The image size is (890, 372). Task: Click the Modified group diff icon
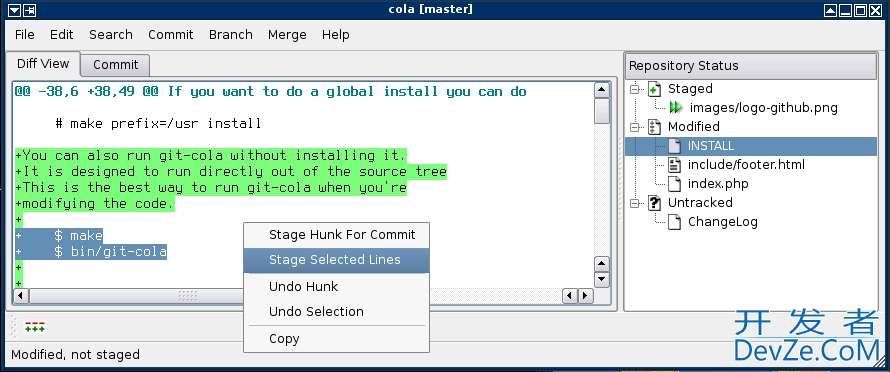[x=654, y=127]
